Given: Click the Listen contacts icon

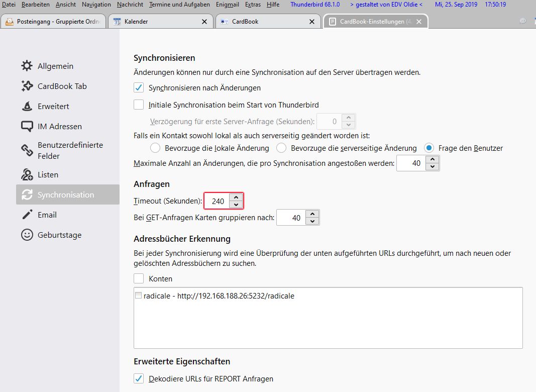Looking at the screenshot, I should coord(27,174).
